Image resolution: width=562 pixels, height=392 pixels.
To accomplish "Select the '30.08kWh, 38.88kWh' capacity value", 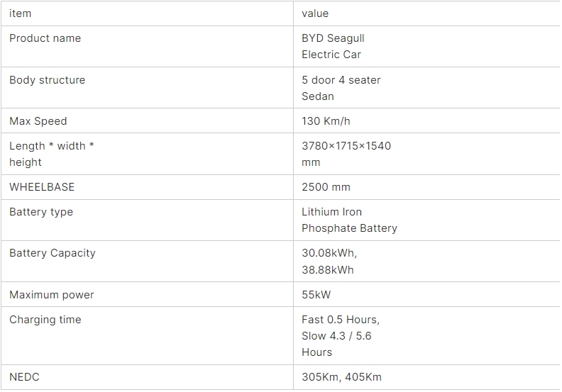I will 329,261.
